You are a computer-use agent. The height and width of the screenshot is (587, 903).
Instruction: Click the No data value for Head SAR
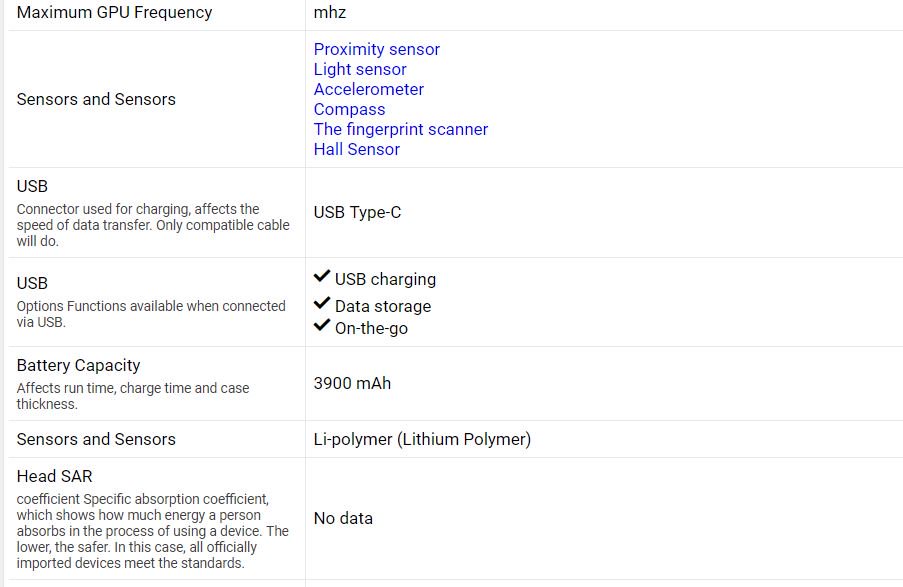pos(343,518)
